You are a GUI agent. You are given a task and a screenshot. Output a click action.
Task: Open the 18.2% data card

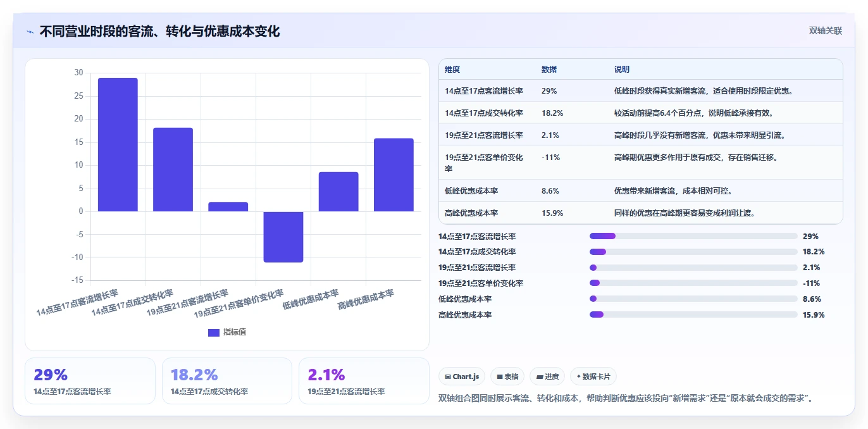[227, 381]
